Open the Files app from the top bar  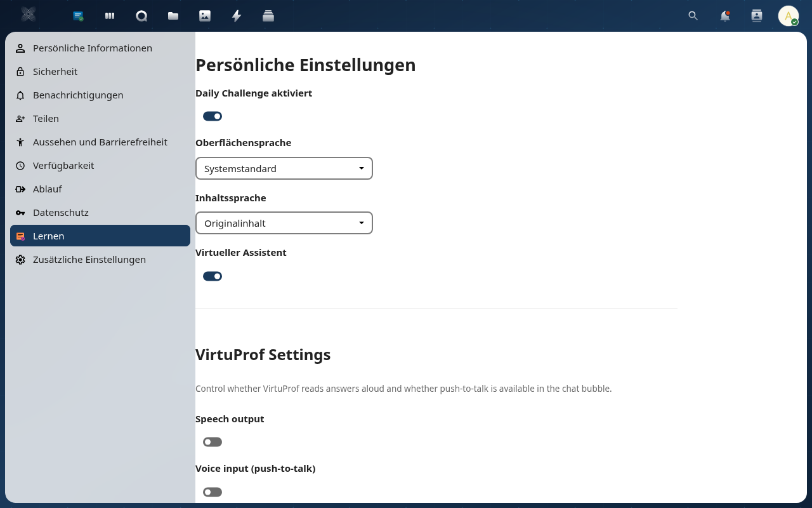coord(173,16)
